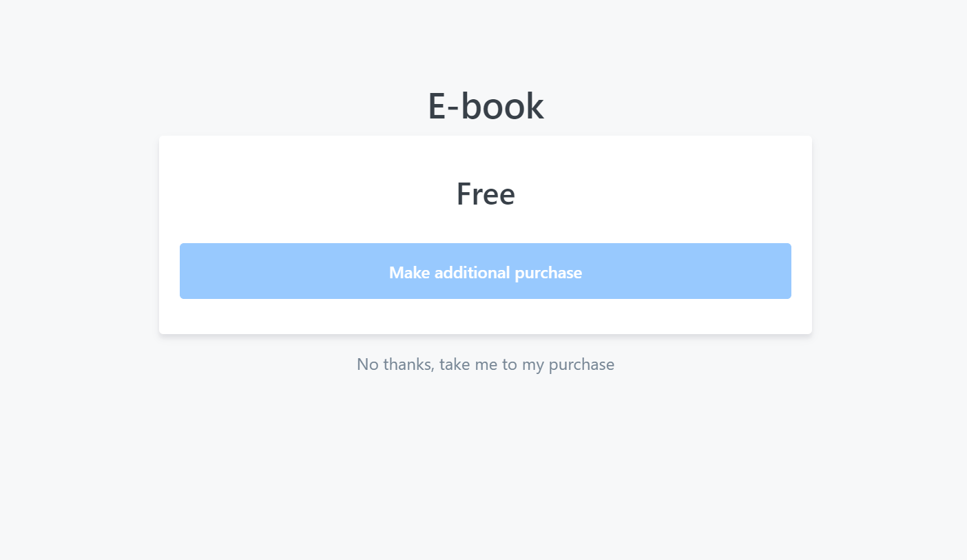Confirm the additional purchase of the E-book
The height and width of the screenshot is (560, 967).
pos(485,271)
